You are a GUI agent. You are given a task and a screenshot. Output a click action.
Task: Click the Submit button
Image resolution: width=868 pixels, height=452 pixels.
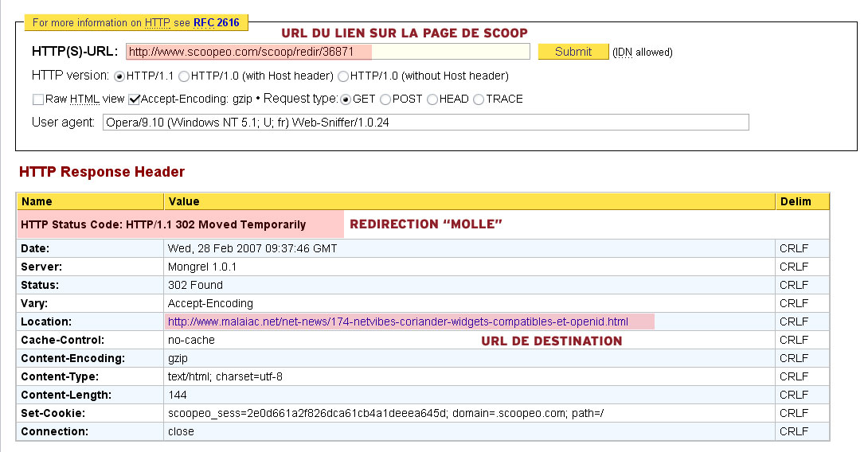coord(573,52)
